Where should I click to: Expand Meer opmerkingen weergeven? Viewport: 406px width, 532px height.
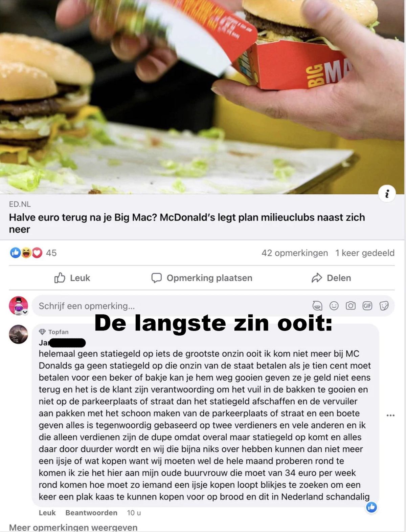tap(73, 527)
